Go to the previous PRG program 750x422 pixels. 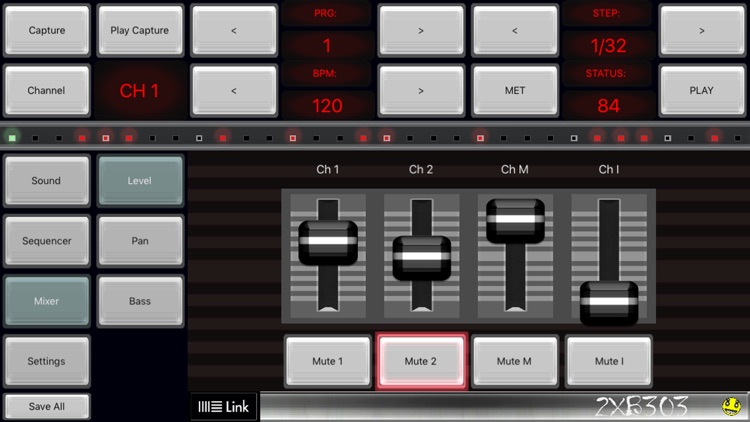point(234,30)
